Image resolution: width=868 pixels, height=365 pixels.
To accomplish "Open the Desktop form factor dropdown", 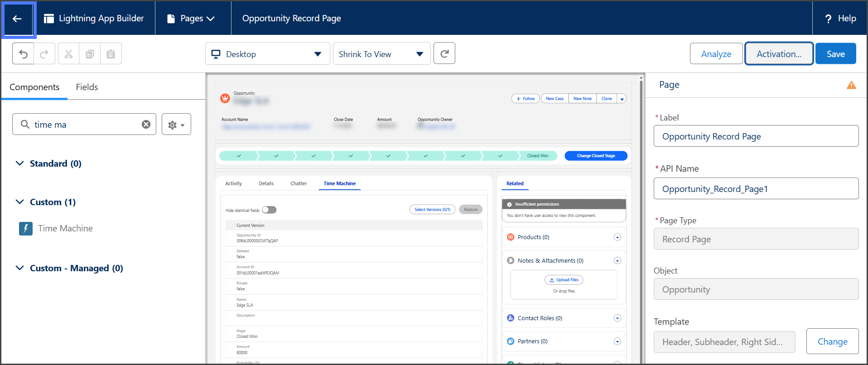I will click(267, 54).
